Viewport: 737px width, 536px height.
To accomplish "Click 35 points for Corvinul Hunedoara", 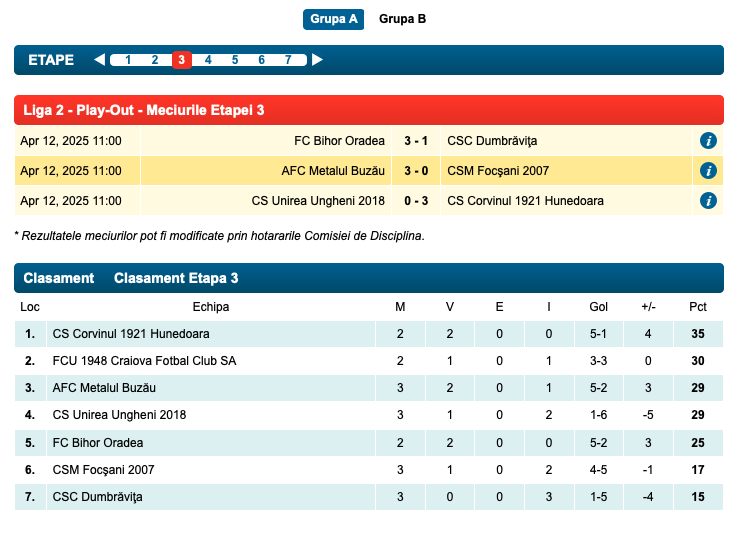I will pyautogui.click(x=698, y=334).
